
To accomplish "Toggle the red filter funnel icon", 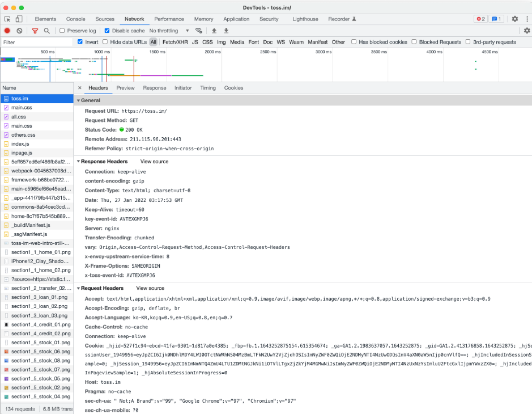I will (35, 31).
